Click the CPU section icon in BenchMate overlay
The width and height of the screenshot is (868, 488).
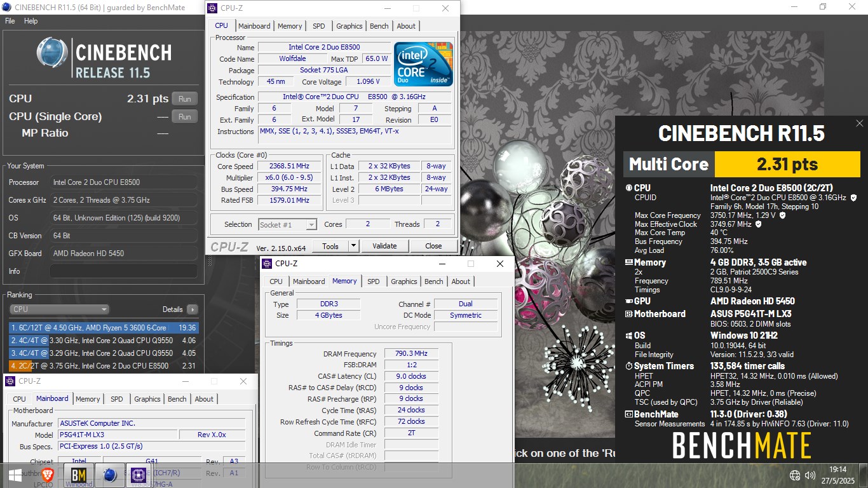tap(629, 188)
